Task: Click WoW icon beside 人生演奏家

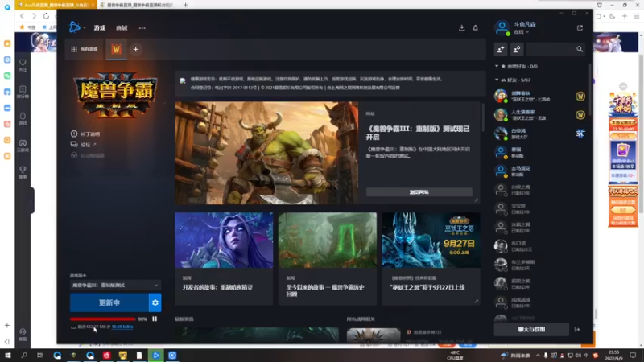Action: (580, 115)
